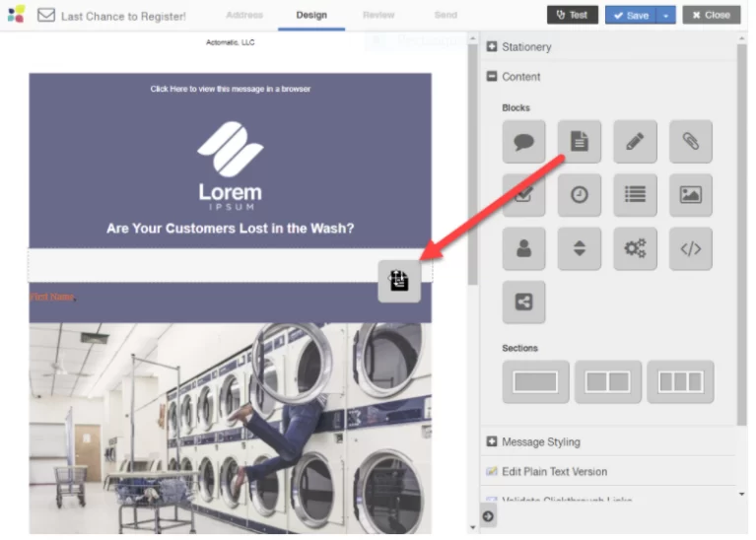The image size is (756, 540).
Task: Pick the pencil block icon
Action: tap(635, 142)
